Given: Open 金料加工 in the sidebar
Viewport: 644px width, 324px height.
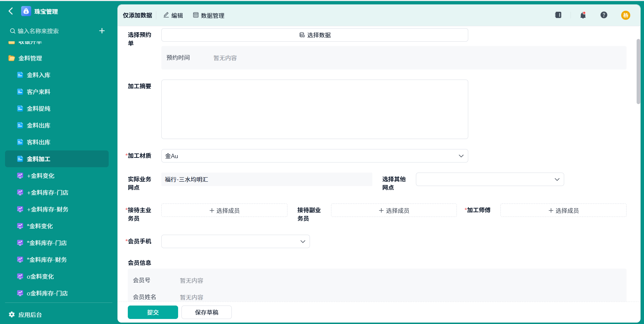Looking at the screenshot, I should (57, 159).
